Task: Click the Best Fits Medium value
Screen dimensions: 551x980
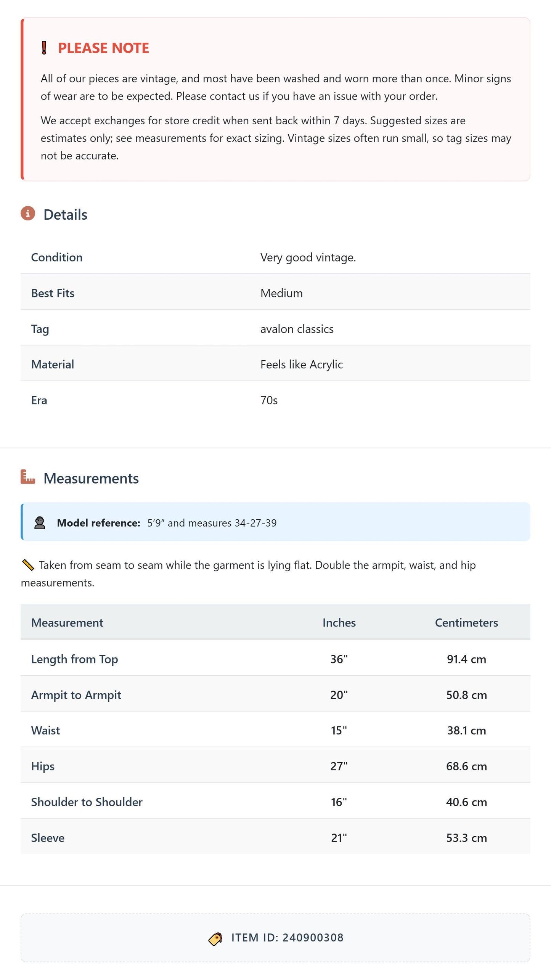Action: (281, 293)
